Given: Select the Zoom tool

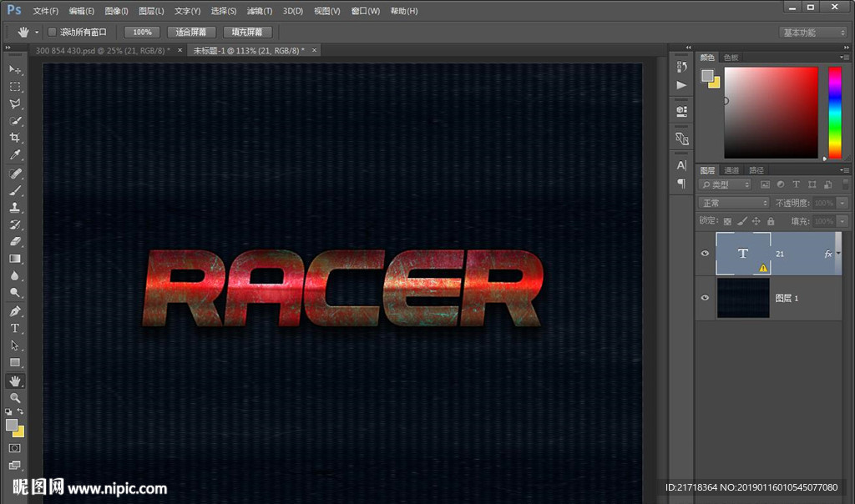Looking at the screenshot, I should coord(15,398).
